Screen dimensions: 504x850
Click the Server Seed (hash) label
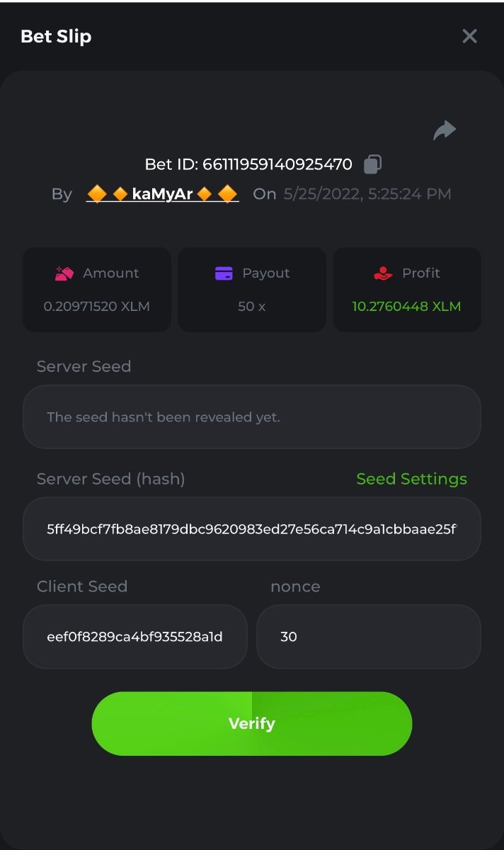click(110, 479)
